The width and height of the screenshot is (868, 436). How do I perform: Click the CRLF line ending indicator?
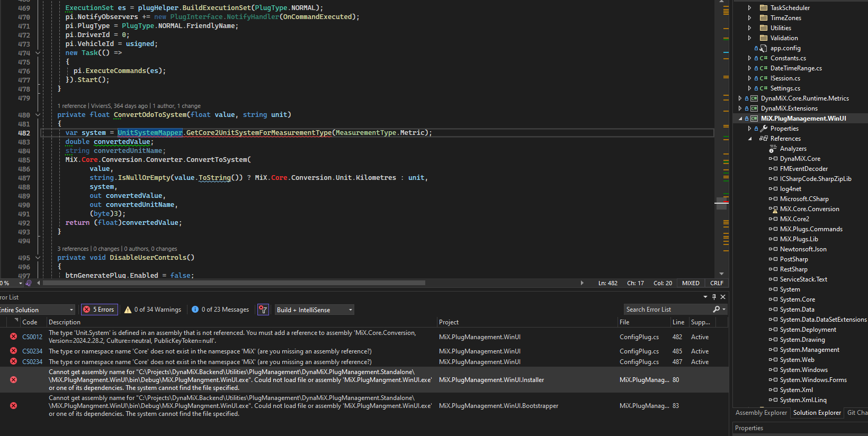click(x=717, y=283)
